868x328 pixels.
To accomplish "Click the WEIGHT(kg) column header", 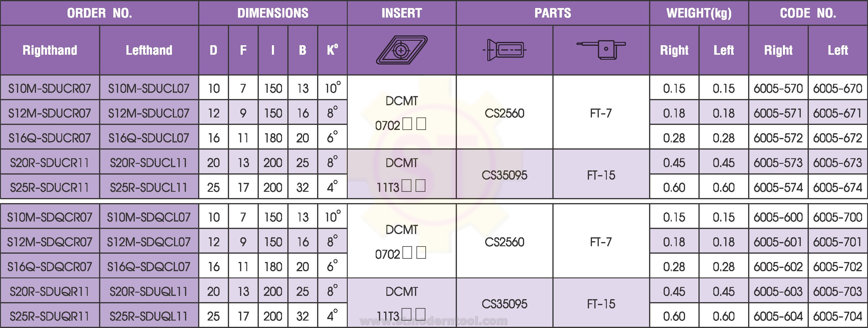I will click(x=699, y=13).
